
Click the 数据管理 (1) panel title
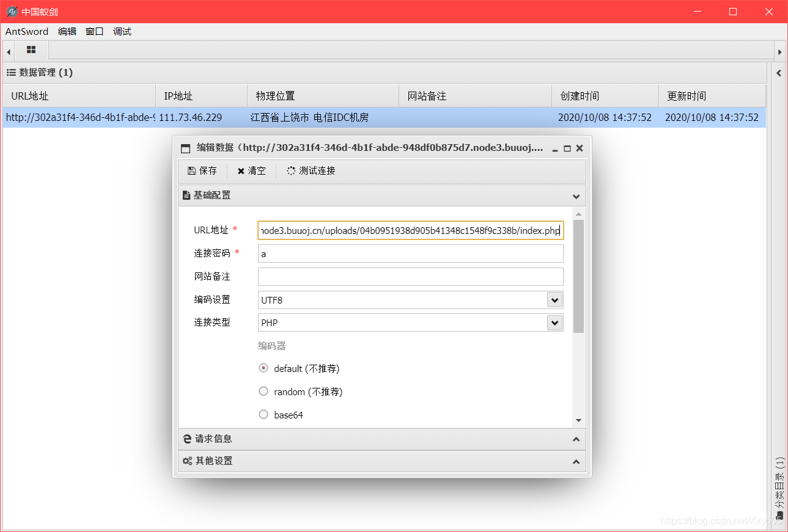tap(46, 72)
